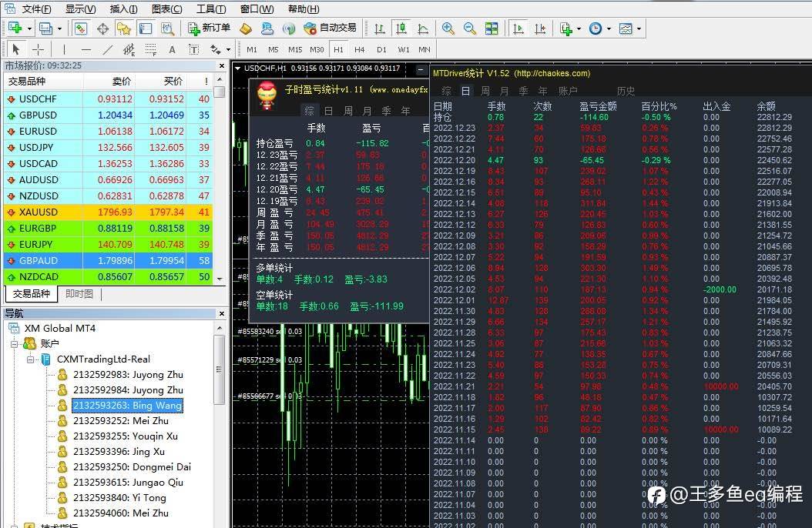
Task: Select the trendline drawing tool
Action: point(107,49)
